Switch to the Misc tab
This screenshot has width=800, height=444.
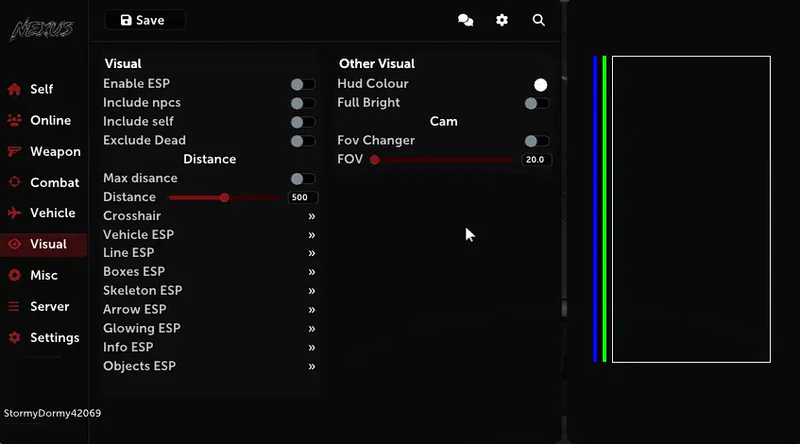point(43,275)
